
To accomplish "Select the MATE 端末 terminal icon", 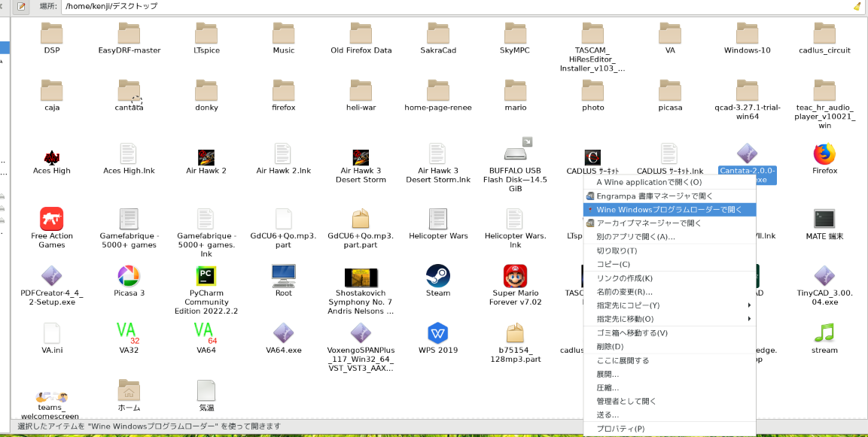I will click(x=824, y=219).
